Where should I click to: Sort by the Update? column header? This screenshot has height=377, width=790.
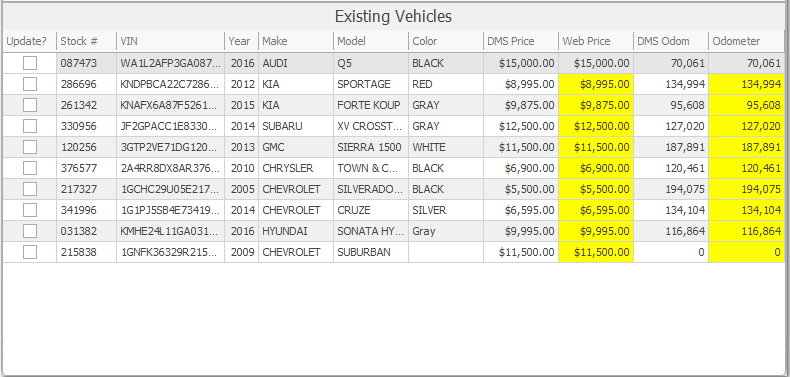point(29,41)
